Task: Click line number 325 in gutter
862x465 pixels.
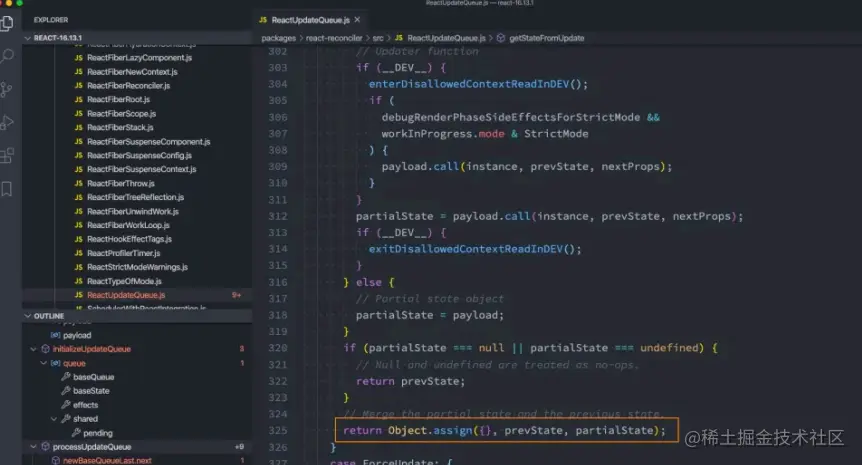Action: tap(278, 430)
